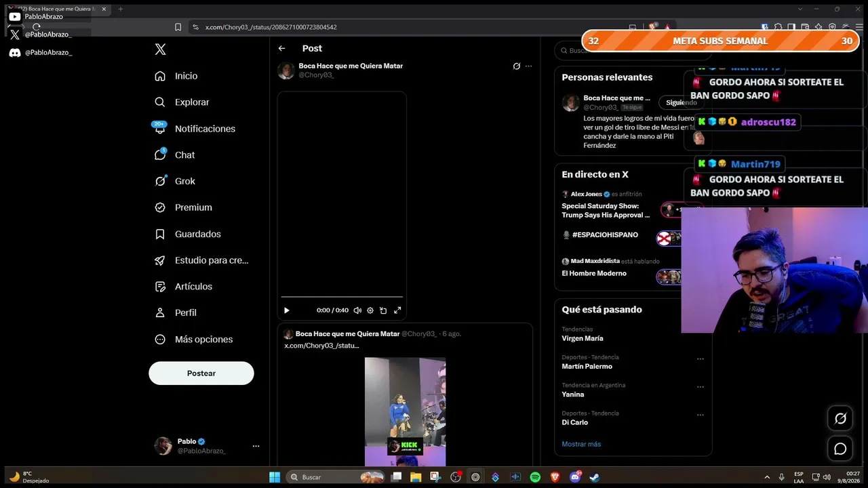Click the Artículos icon in sidebar

coord(160,287)
